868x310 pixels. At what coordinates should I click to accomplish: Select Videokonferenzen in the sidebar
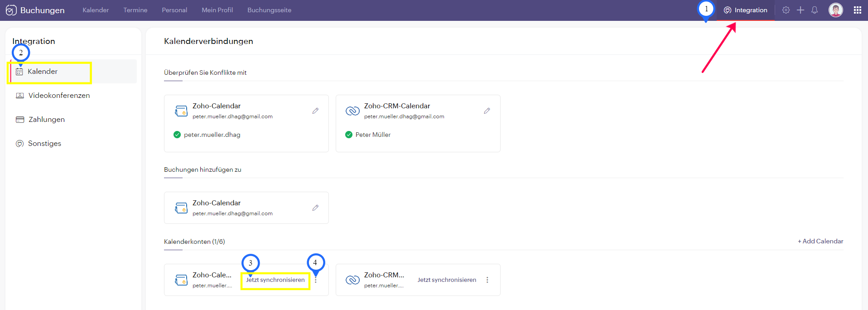pos(59,96)
